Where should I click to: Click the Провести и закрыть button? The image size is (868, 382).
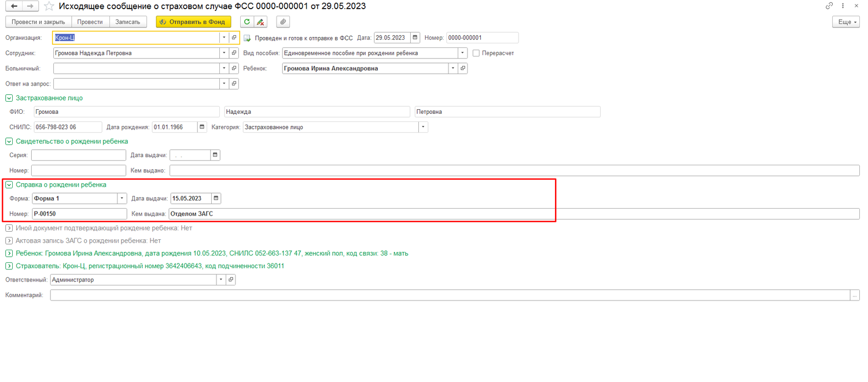coord(39,22)
